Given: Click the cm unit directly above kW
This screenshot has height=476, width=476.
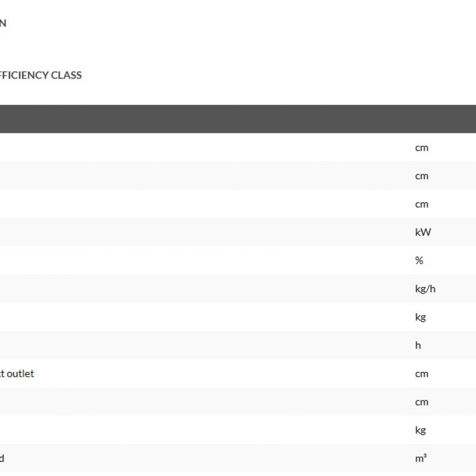Looking at the screenshot, I should (421, 204).
